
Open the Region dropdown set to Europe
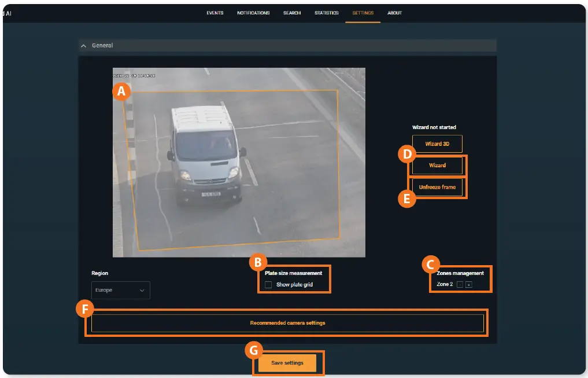[x=120, y=290]
